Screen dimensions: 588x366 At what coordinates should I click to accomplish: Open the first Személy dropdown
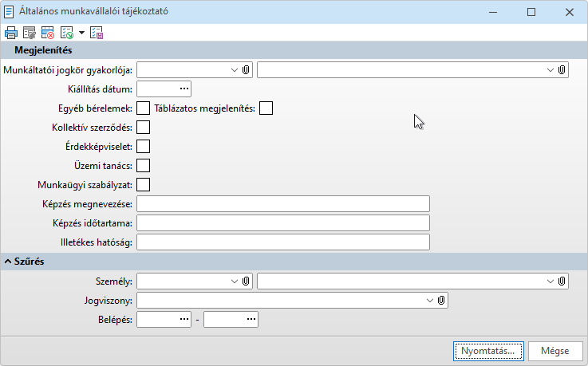pos(235,281)
